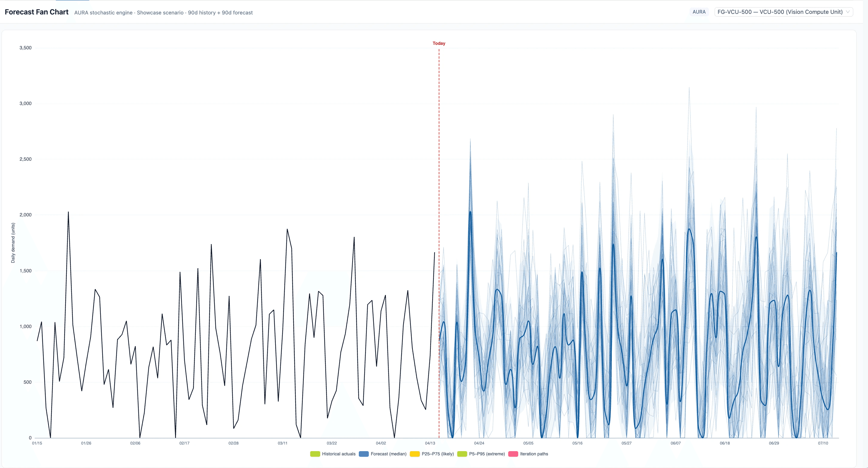Click the 3,500 y-axis tick label
The width and height of the screenshot is (868, 468).
[x=25, y=48]
